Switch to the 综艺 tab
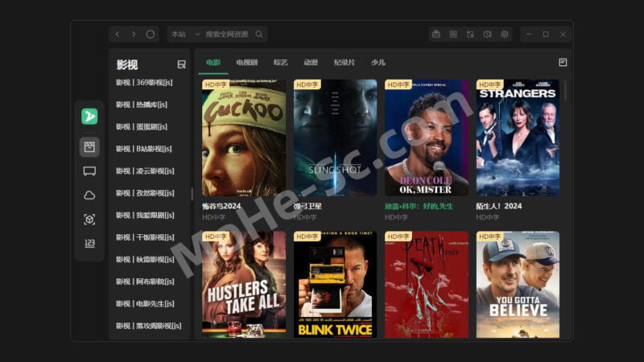The image size is (644, 362). click(280, 63)
